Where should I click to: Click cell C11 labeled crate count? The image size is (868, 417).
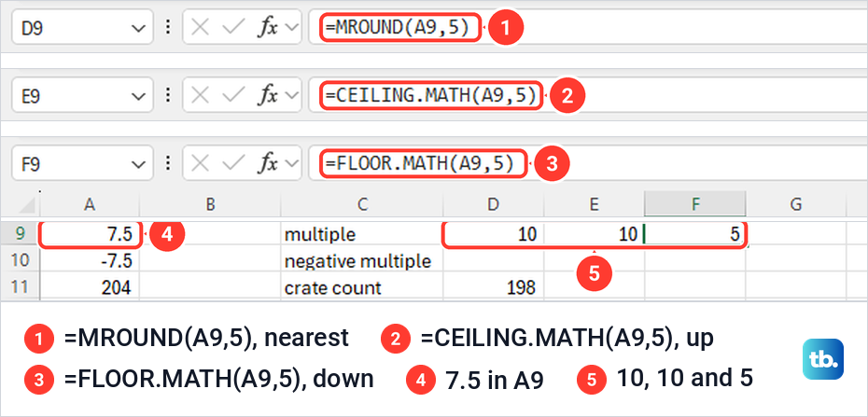[361, 286]
